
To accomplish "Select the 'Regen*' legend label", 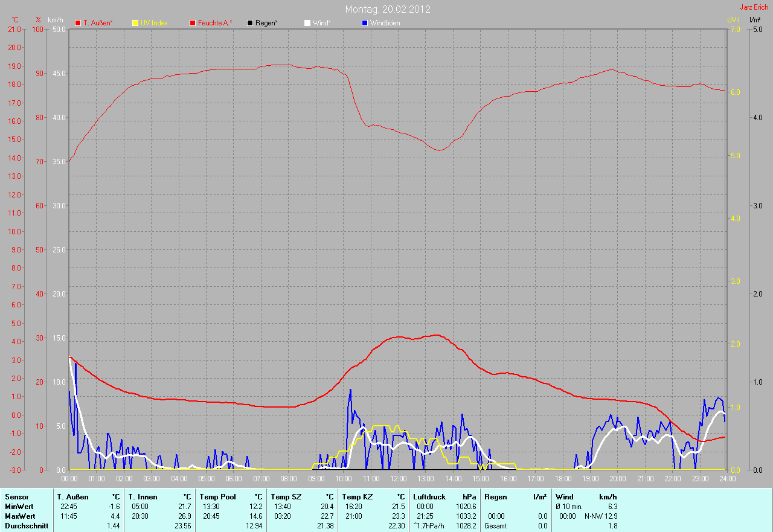I will (266, 23).
